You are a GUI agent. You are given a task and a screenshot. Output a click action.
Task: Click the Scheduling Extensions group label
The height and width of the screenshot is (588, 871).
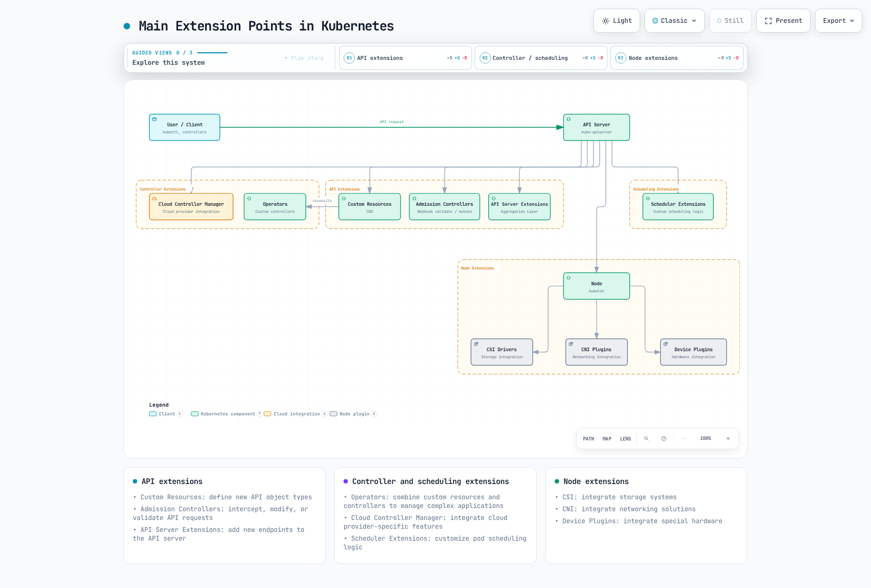pyautogui.click(x=656, y=189)
